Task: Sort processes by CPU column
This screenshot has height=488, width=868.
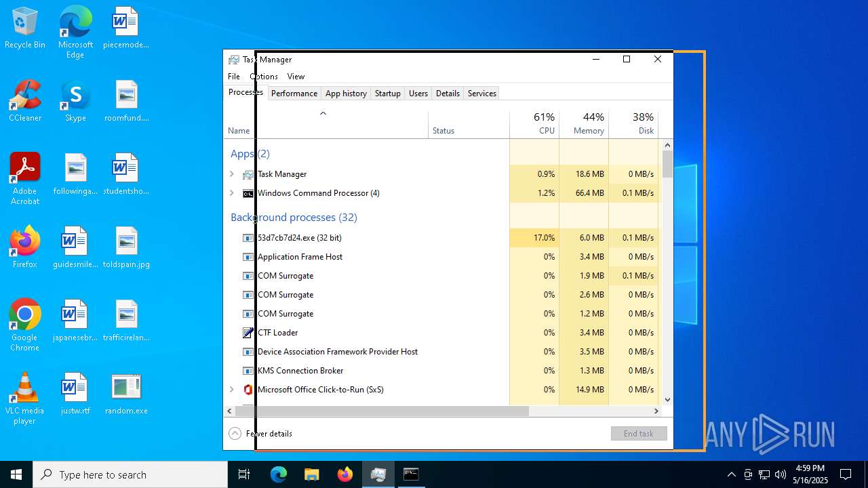Action: pos(534,123)
